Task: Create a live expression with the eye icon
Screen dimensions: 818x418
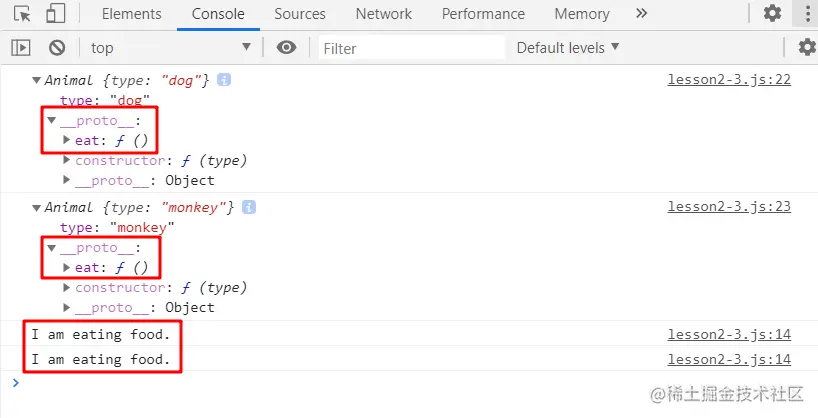Action: (287, 47)
